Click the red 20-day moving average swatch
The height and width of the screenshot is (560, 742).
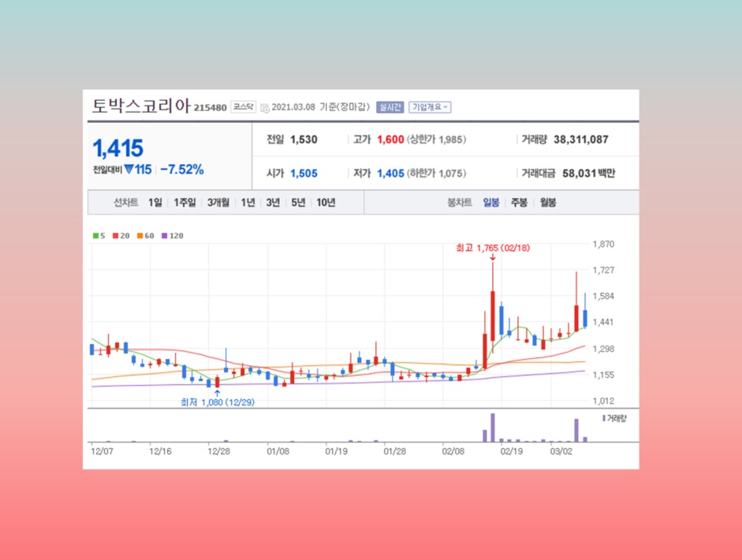pos(115,236)
